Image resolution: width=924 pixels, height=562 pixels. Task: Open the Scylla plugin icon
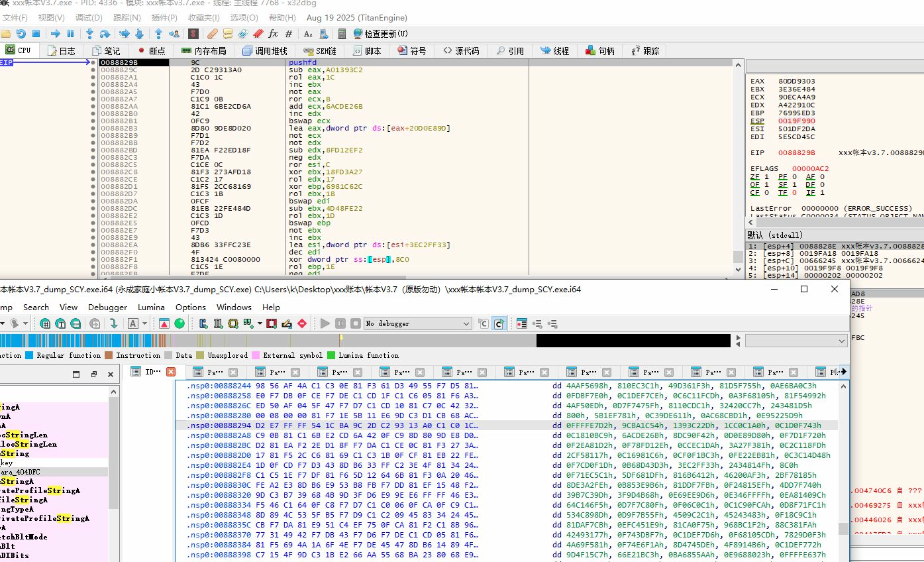pos(193,34)
